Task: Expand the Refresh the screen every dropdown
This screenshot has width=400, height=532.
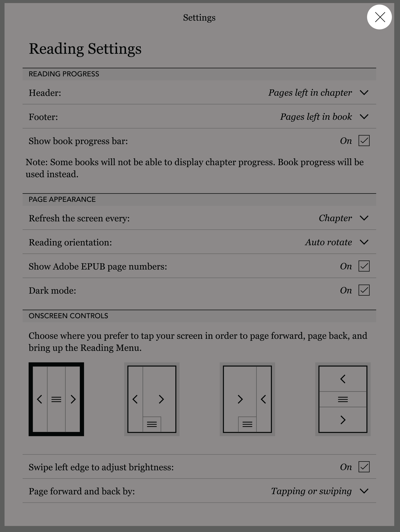Action: (x=364, y=218)
